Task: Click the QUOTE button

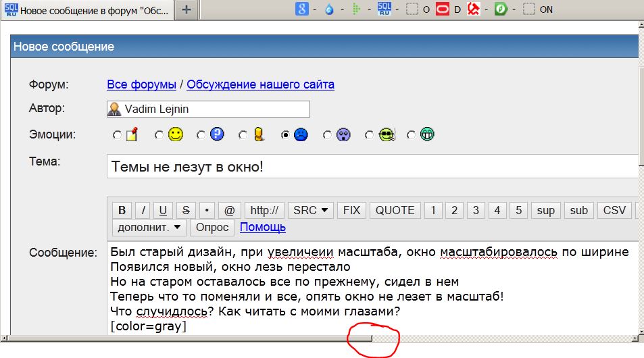Action: coord(395,210)
